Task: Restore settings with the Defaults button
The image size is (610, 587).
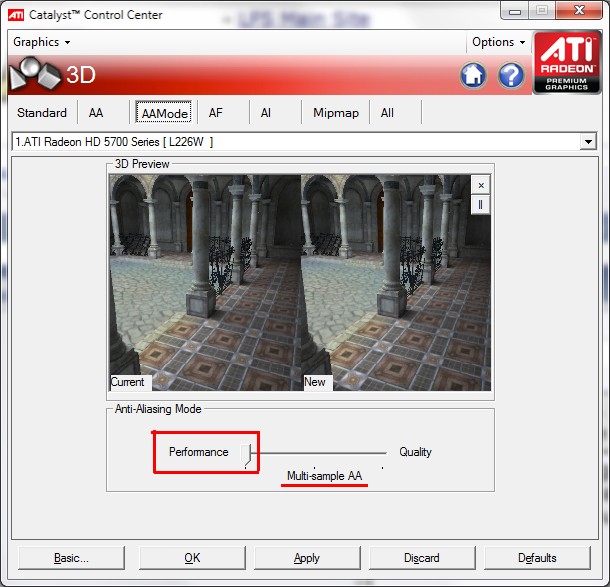Action: (537, 558)
